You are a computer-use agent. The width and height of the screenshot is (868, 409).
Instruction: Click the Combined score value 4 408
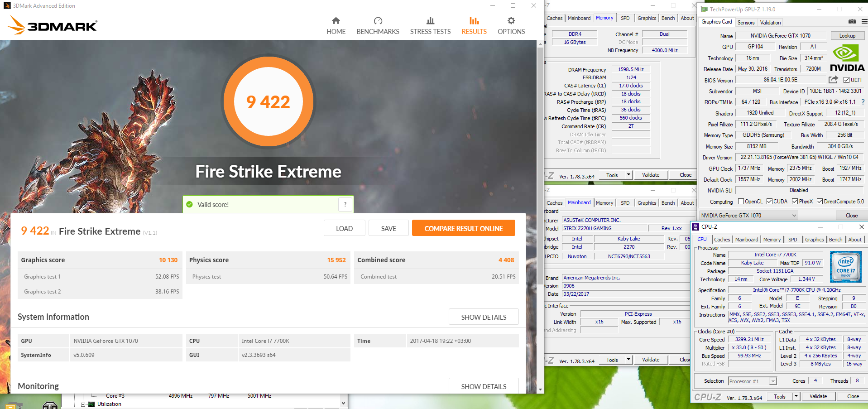(506, 260)
